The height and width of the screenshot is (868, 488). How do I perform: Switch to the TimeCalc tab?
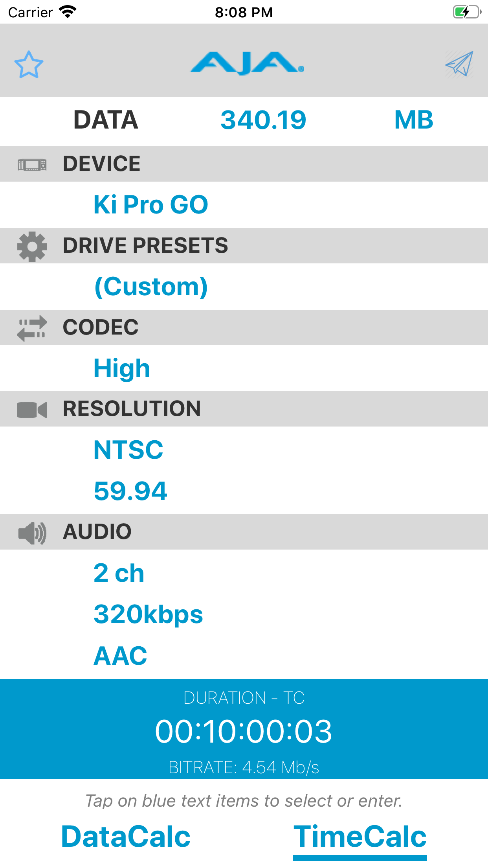pyautogui.click(x=360, y=837)
